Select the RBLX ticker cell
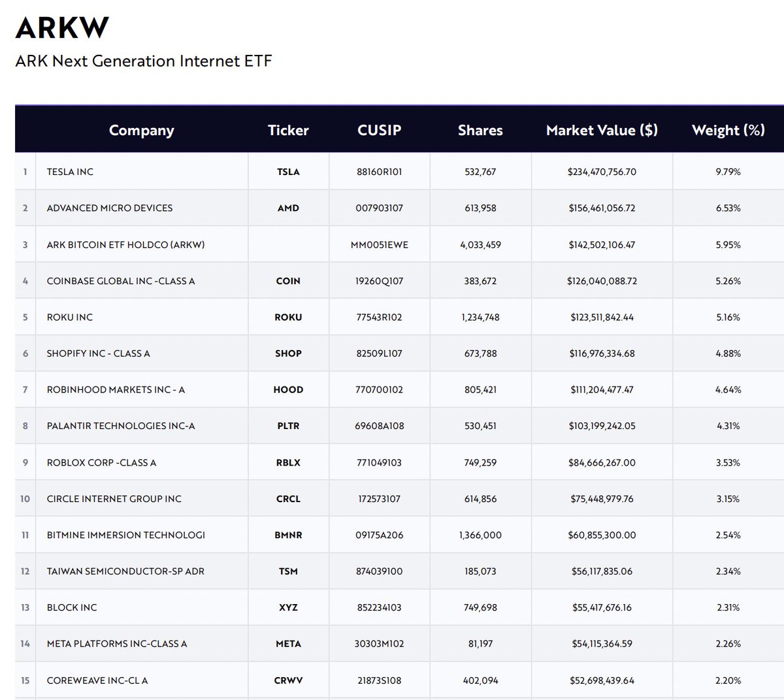The width and height of the screenshot is (784, 700). click(x=288, y=462)
